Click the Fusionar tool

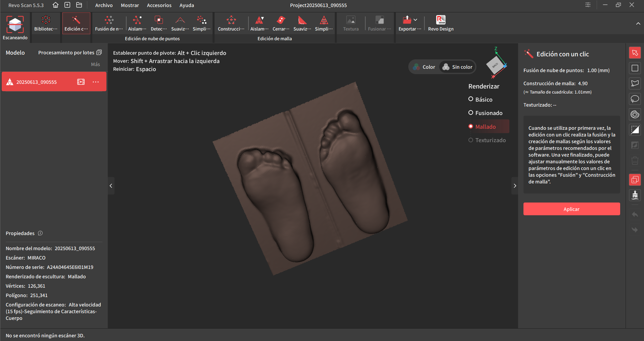click(379, 23)
